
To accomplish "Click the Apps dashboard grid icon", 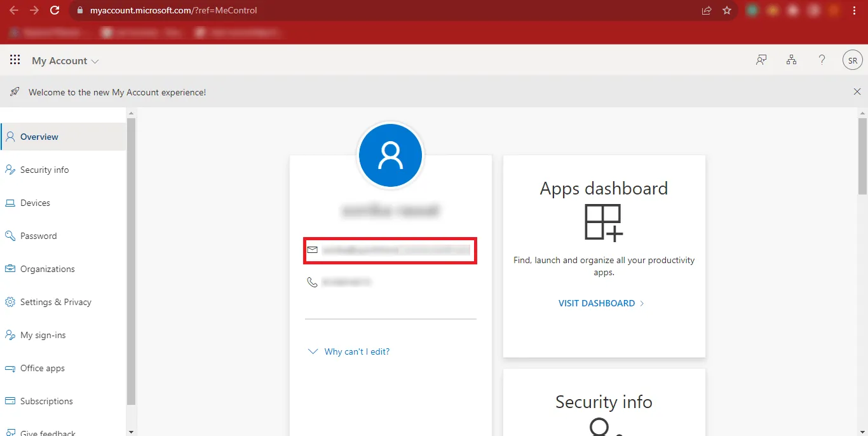I will click(603, 222).
